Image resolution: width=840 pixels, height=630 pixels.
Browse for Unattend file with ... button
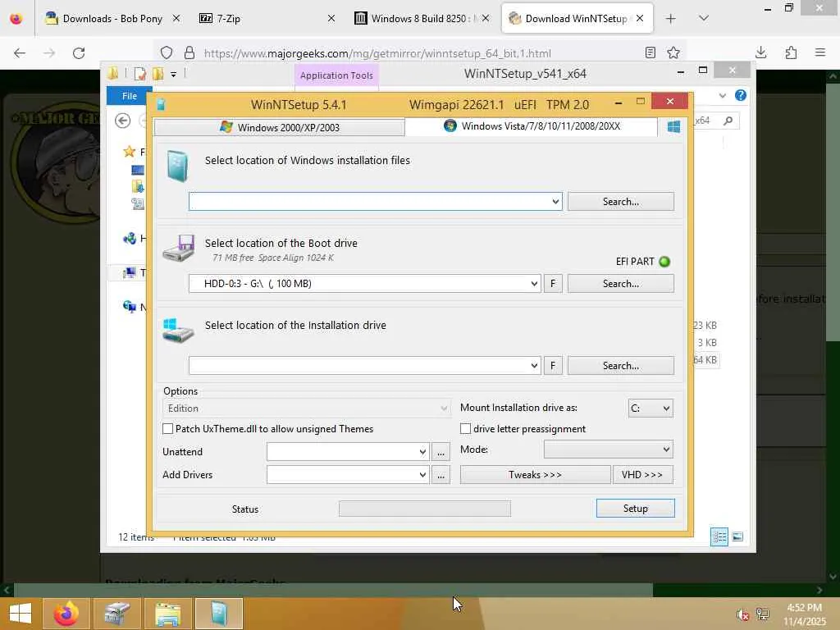pos(441,452)
